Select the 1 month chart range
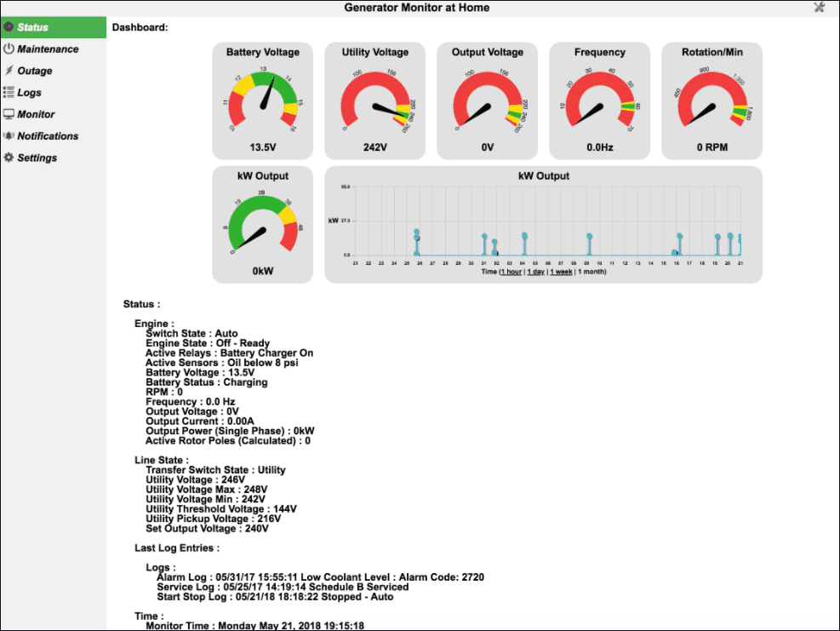 (591, 272)
